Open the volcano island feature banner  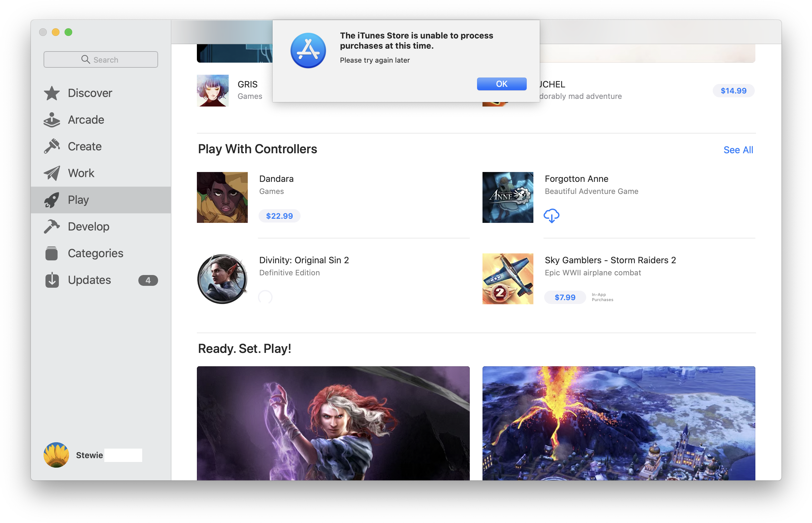click(x=618, y=423)
